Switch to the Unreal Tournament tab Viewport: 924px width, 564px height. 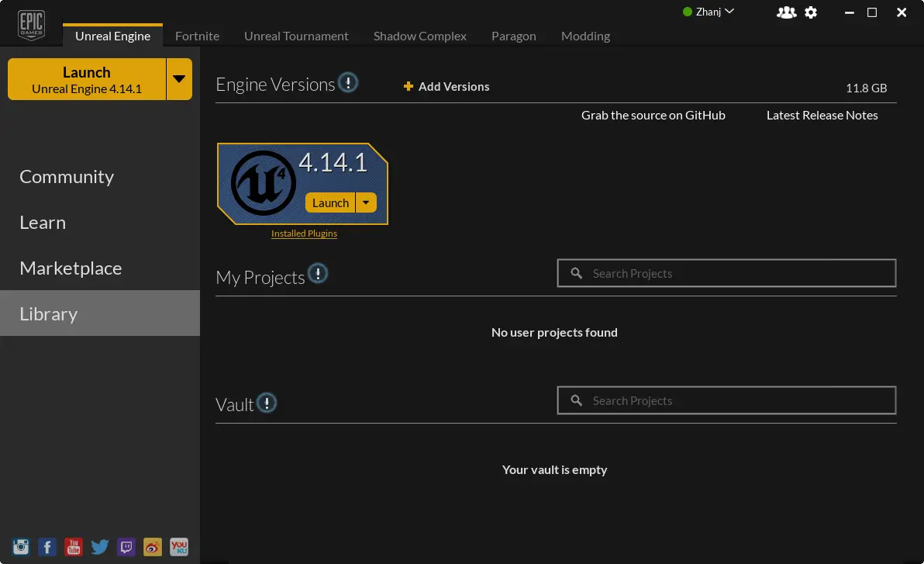tap(296, 36)
